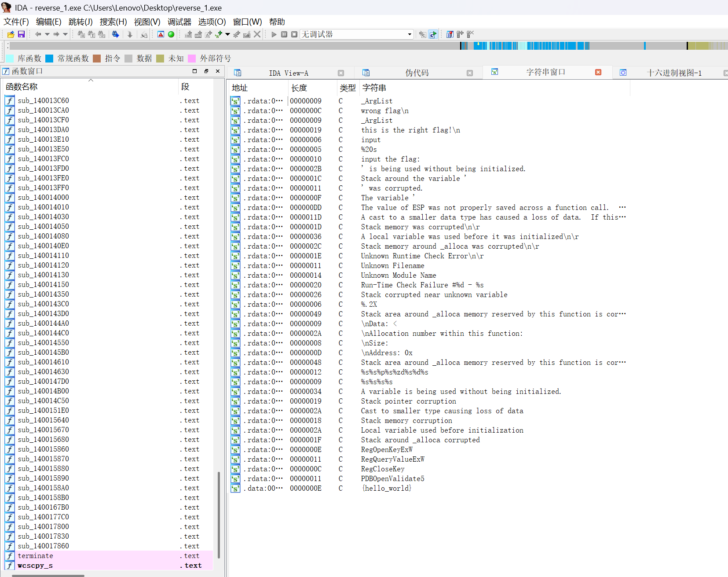Open the 搜索(H) menu
The width and height of the screenshot is (728, 577).
(113, 22)
